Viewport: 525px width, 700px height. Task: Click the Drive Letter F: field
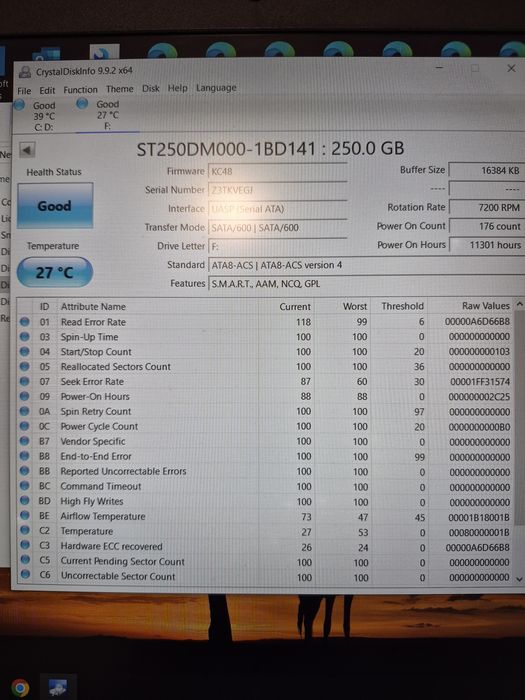coord(277,246)
